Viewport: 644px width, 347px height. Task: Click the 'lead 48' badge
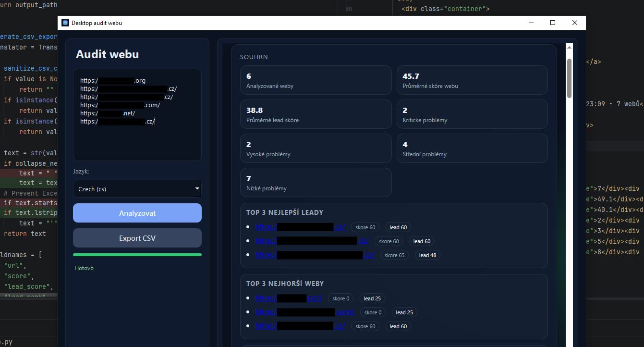coord(427,255)
